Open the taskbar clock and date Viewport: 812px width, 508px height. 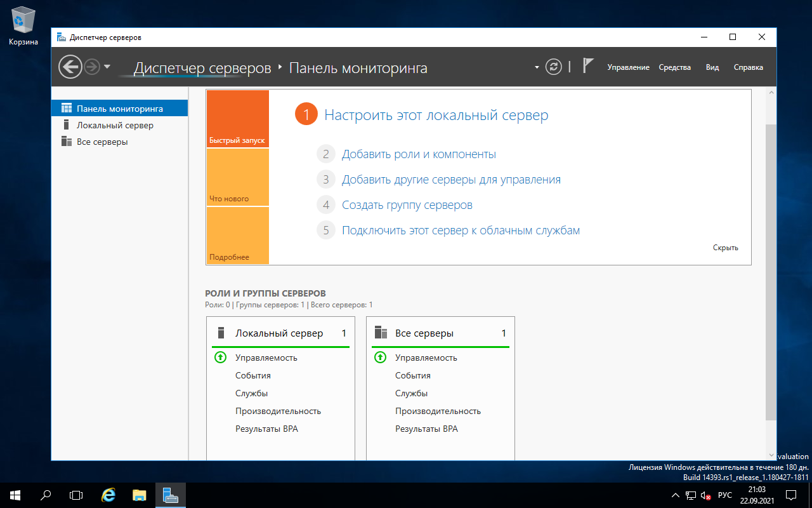pos(757,495)
